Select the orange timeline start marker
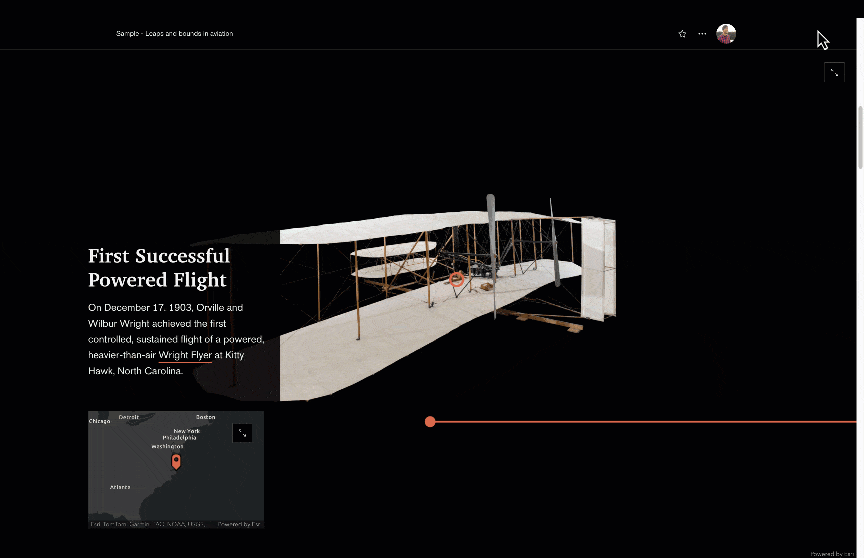Screen dimensions: 864x558 click(x=430, y=422)
